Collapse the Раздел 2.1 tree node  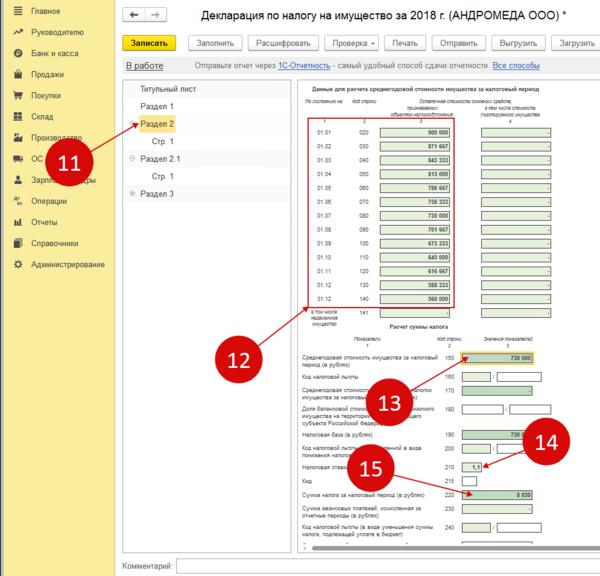tap(132, 159)
